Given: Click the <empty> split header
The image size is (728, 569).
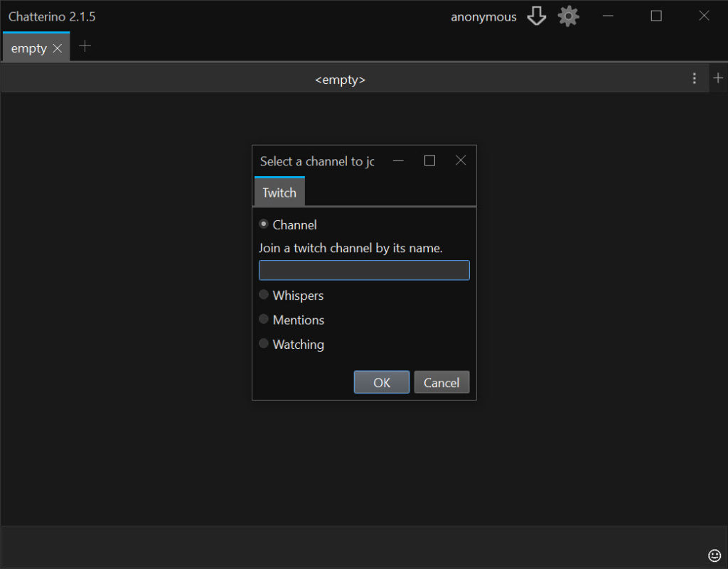Looking at the screenshot, I should tap(341, 80).
